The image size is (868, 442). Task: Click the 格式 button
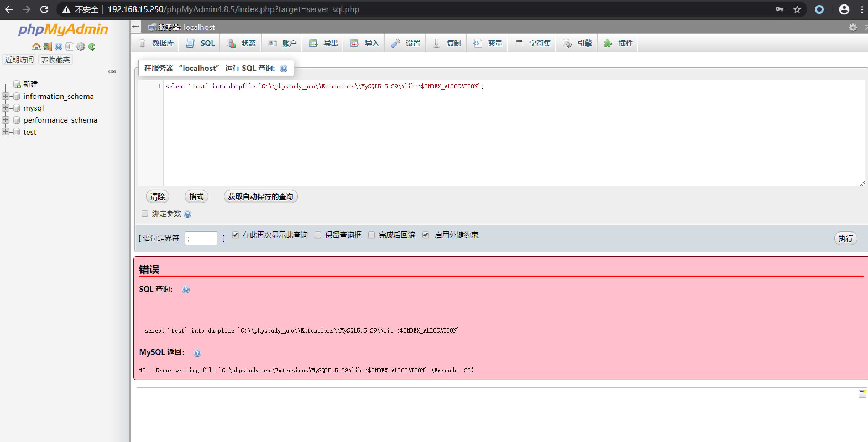[197, 197]
